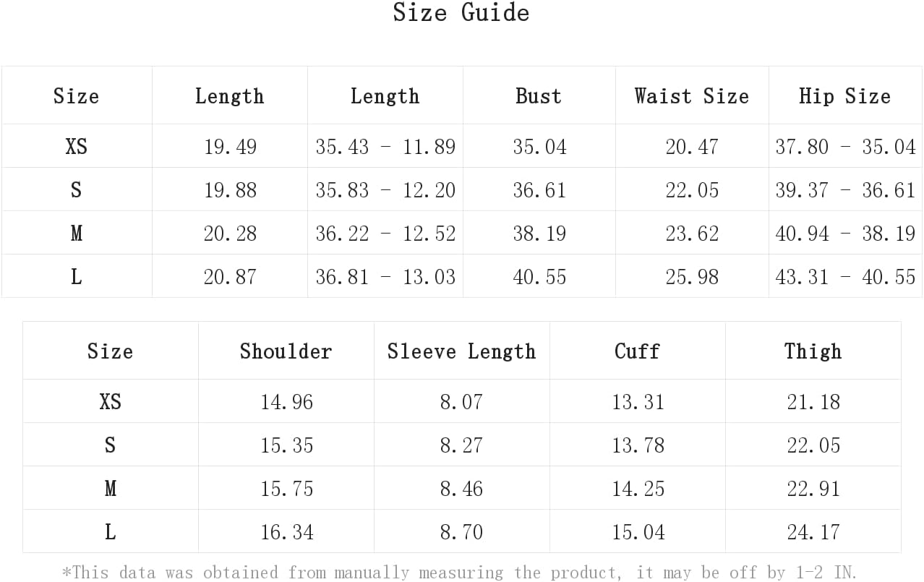Image resolution: width=924 pixels, height=582 pixels.
Task: Select the Cuff column header
Action: pyautogui.click(x=637, y=351)
